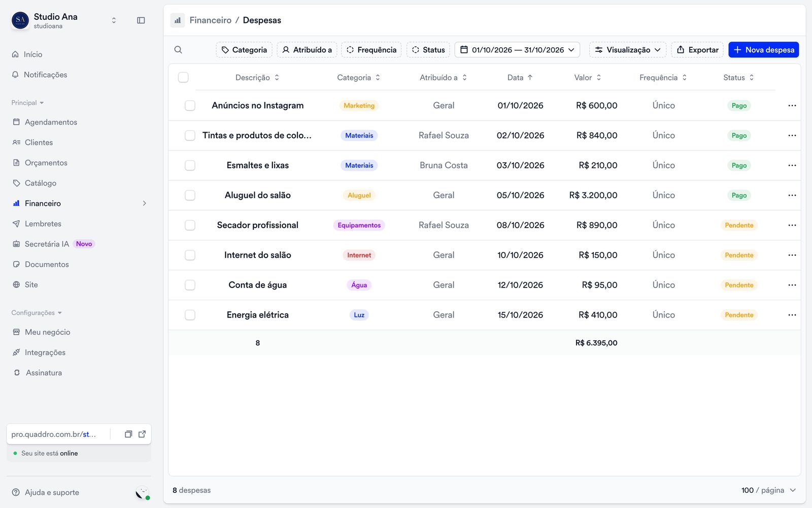This screenshot has width=812, height=508.
Task: Click the search magnifier icon
Action: point(178,50)
